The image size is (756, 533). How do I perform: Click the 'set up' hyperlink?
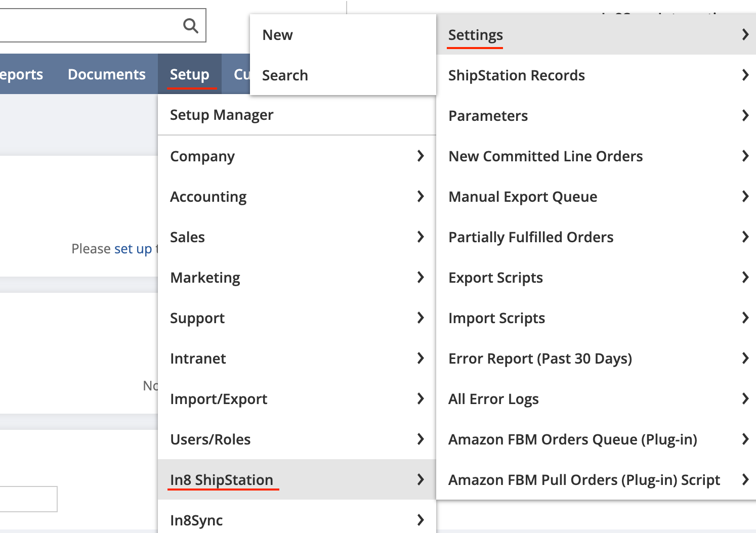point(133,249)
